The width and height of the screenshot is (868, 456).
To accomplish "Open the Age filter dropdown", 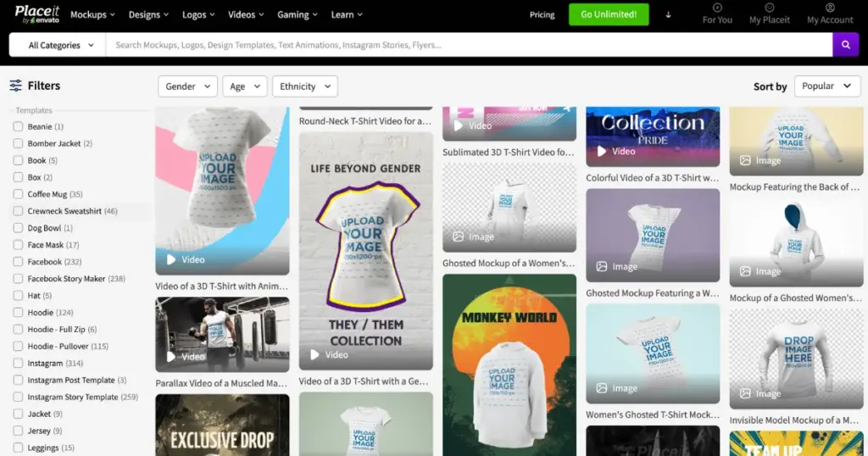I will click(245, 86).
